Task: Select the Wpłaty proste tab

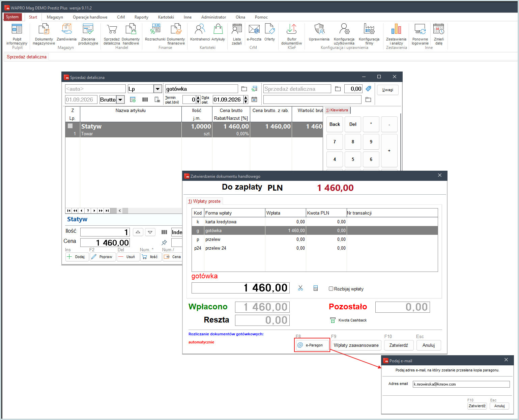Action: click(204, 201)
